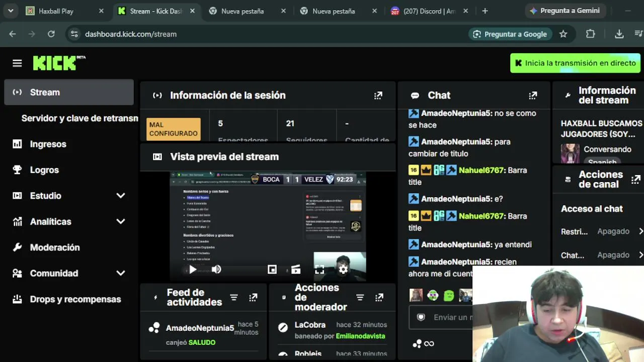Open the tab search dropdown arrow
Viewport: 644px width, 362px height.
point(11,11)
